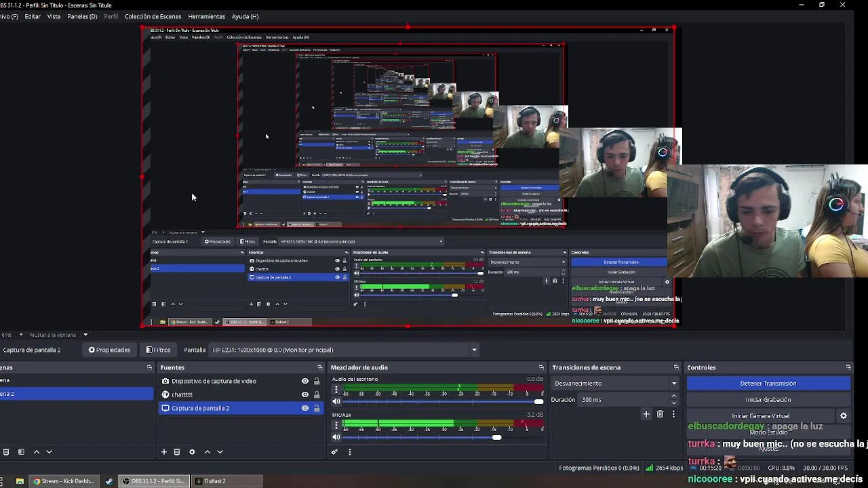
Task: Click Modo Estudio button
Action: point(768,432)
